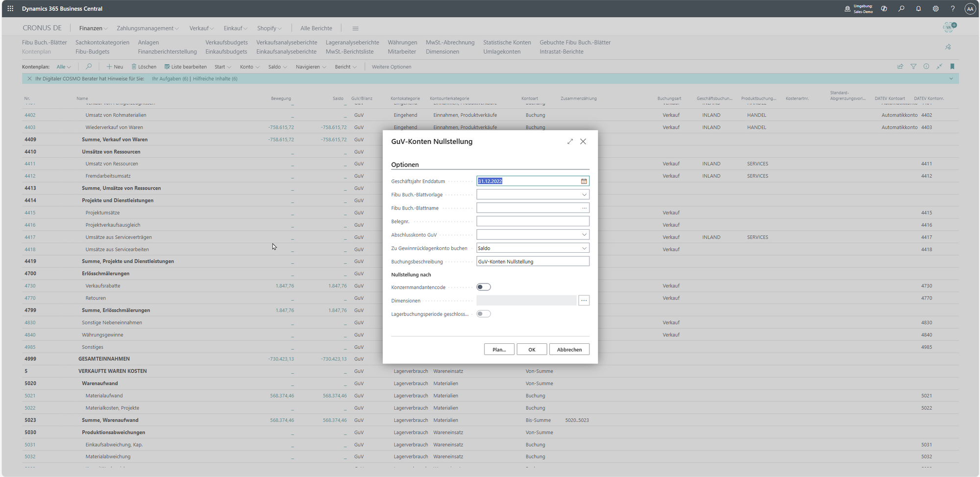This screenshot has width=980, height=477.
Task: Toggle the Konzernmandantencode switch
Action: pyautogui.click(x=484, y=287)
